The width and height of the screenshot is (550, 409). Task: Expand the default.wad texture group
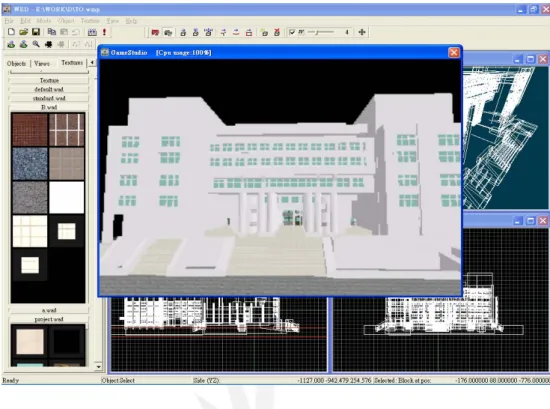[49, 89]
